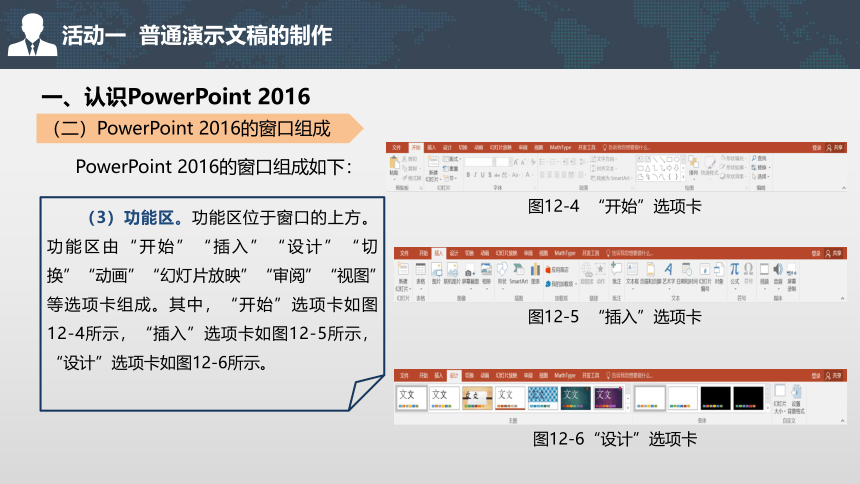The image size is (860, 484).
Task: Click Slide Number icon in Insert ribbon
Action: pyautogui.click(x=705, y=269)
